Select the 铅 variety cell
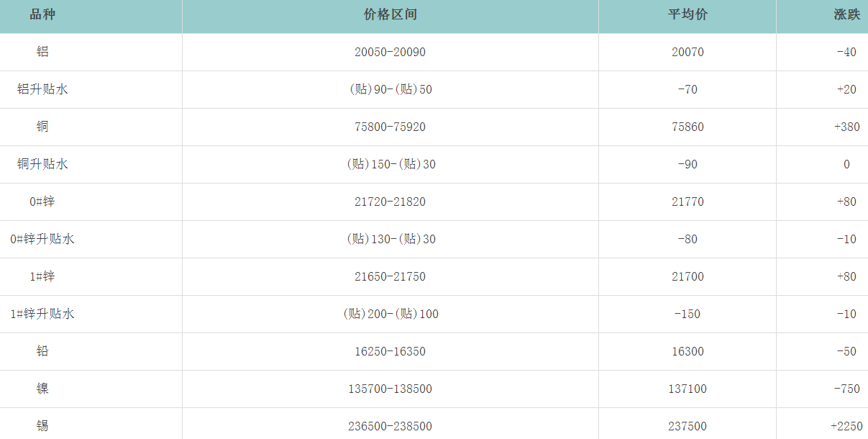Viewport: 868px width, 439px height. 42,351
